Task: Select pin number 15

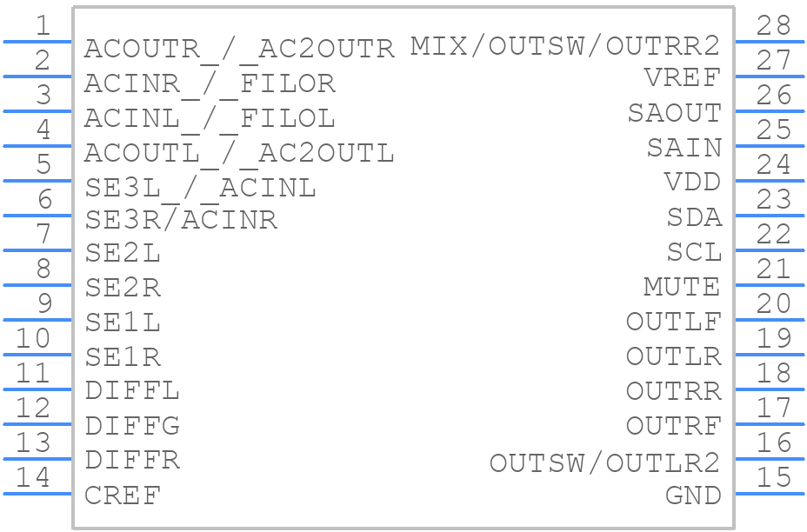Action: 774,477
